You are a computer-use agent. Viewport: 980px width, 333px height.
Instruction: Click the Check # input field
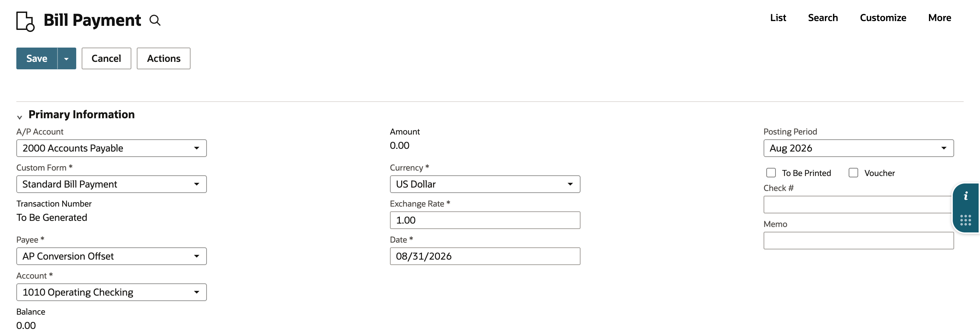858,205
